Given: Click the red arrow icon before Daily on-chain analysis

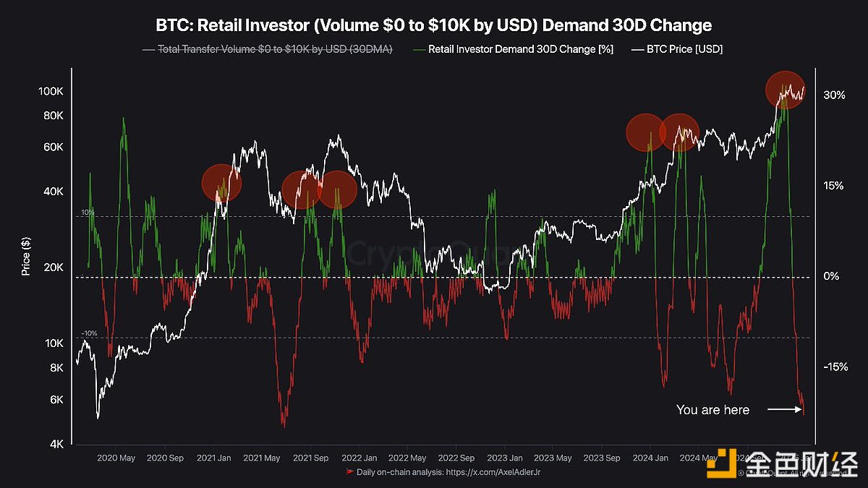Looking at the screenshot, I should (350, 472).
